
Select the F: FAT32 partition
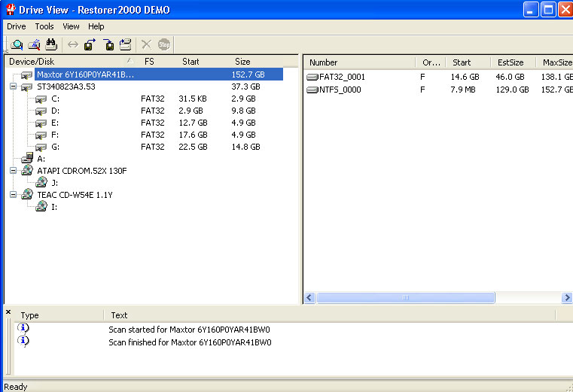[55, 135]
